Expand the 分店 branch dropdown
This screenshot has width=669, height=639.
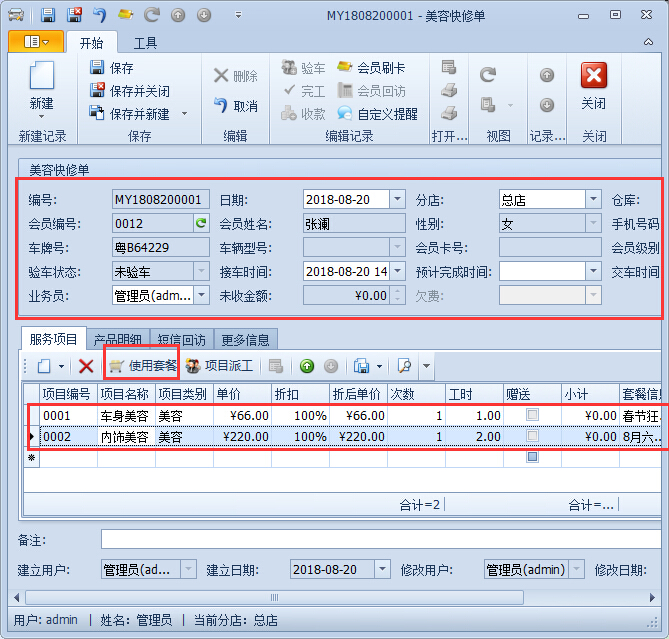point(593,200)
